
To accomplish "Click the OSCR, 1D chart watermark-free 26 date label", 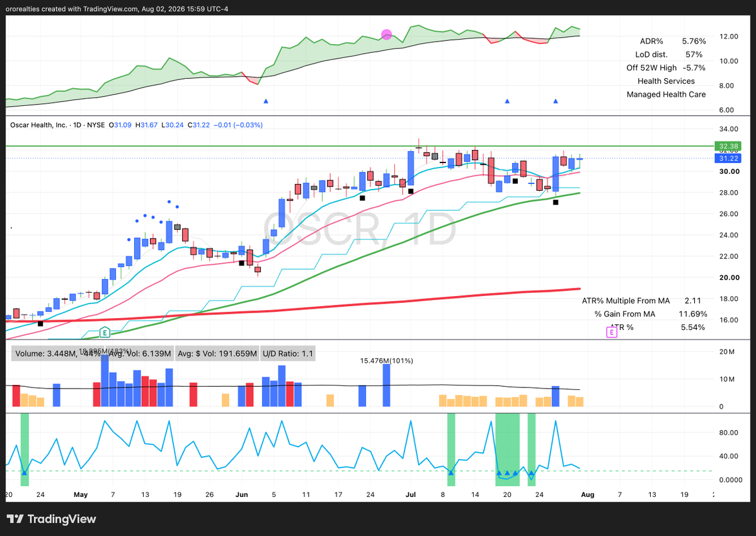I will click(209, 494).
